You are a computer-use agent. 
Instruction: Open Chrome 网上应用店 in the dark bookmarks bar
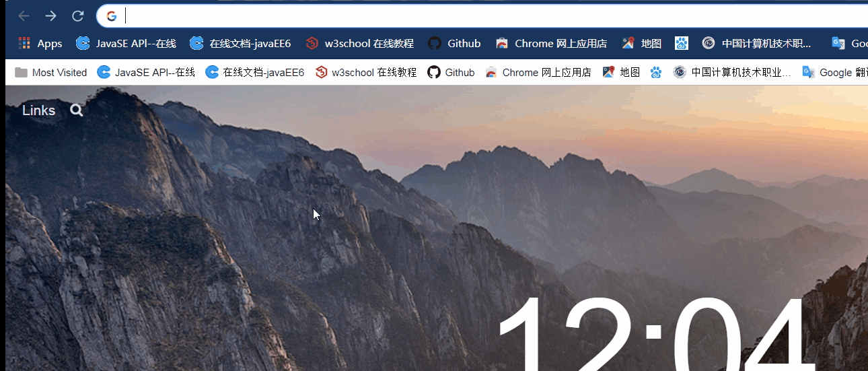click(x=550, y=43)
